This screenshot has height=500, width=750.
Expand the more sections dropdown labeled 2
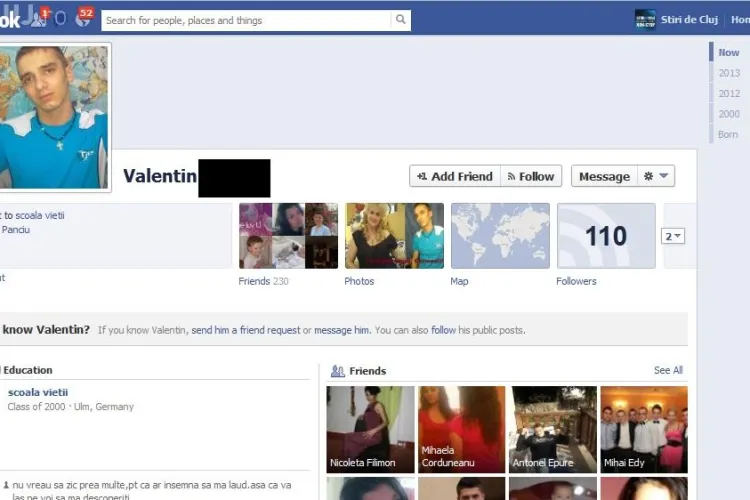click(674, 236)
